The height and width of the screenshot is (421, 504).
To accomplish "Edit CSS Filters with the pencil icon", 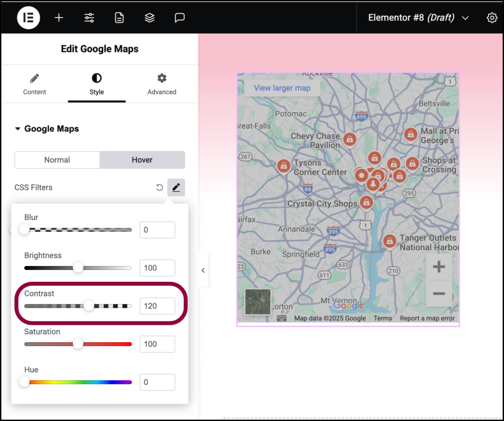I will click(x=176, y=187).
